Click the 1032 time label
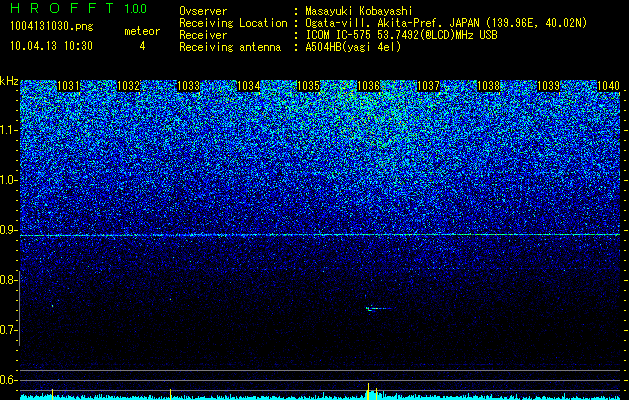Viewport: 629px width, 400px height. coord(128,86)
